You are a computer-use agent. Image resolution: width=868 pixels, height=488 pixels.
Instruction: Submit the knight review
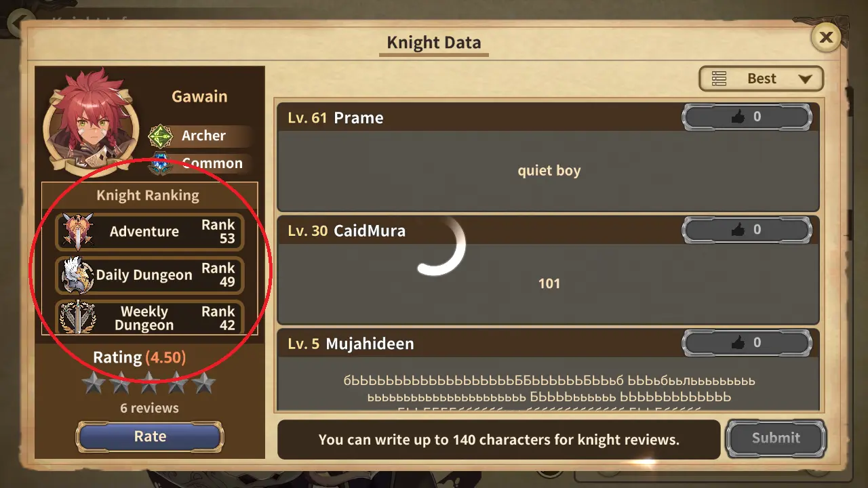pos(776,439)
